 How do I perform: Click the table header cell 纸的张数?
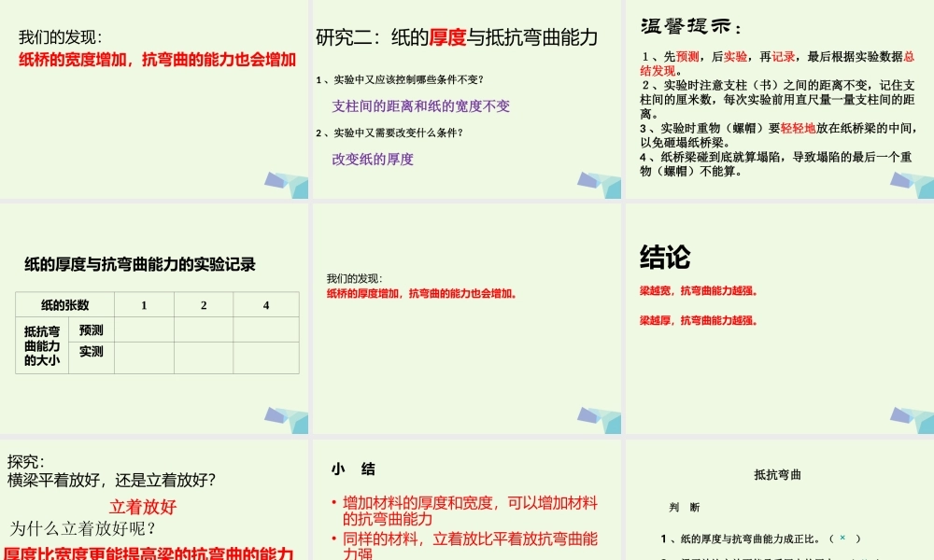[x=65, y=305]
